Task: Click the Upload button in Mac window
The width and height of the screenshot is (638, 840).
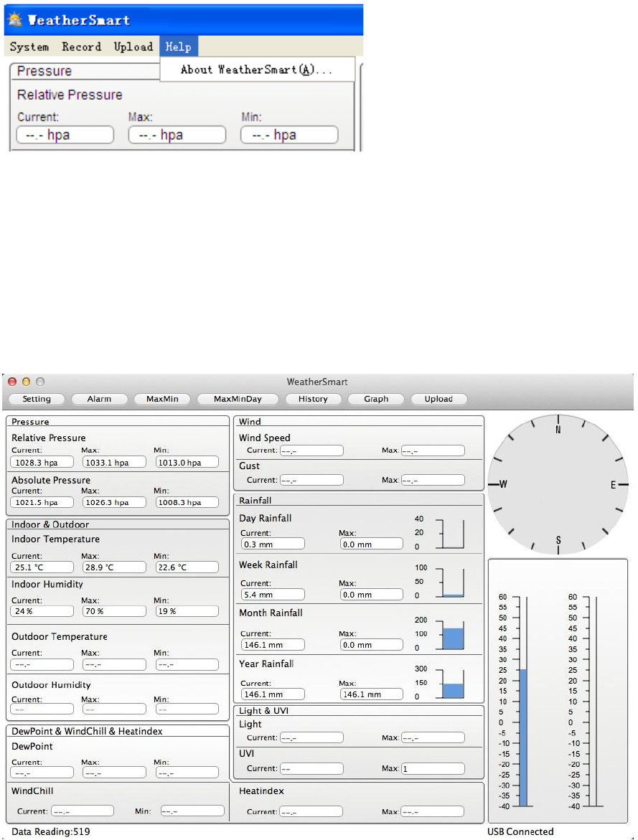Action: click(x=438, y=399)
